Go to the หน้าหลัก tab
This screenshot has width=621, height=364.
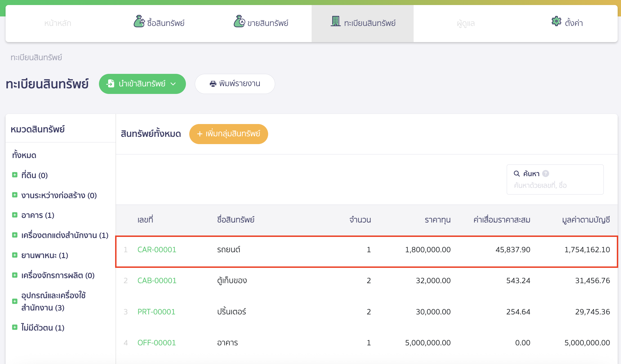[58, 23]
